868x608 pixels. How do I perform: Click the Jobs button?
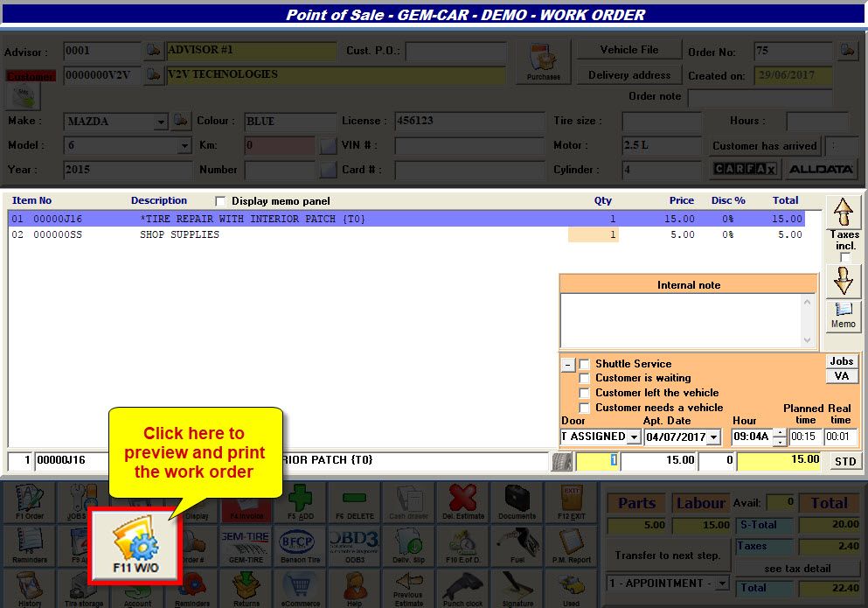[x=842, y=360]
